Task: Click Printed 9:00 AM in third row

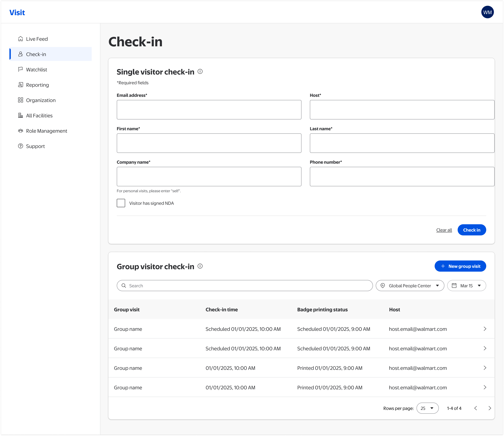Action: click(330, 368)
